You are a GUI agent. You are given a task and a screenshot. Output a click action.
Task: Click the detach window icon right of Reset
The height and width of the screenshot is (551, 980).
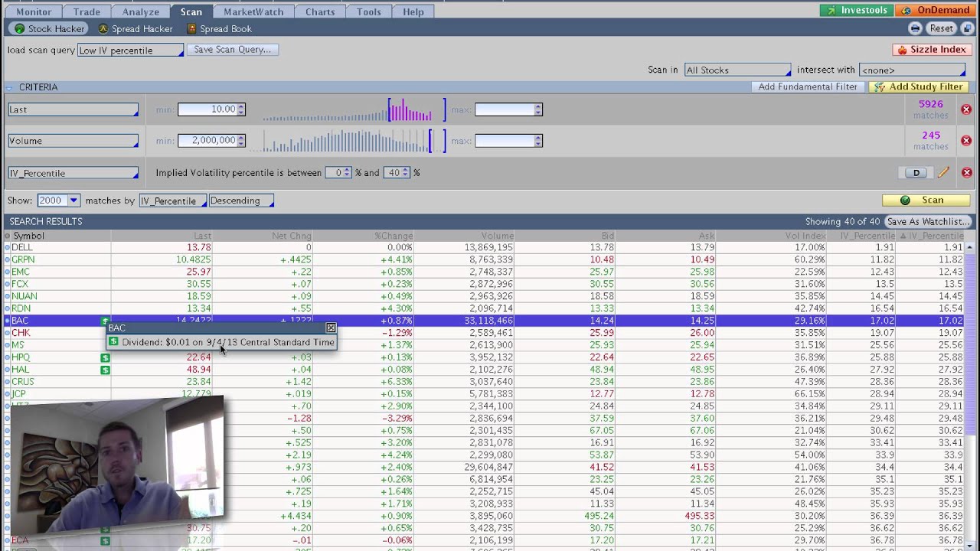(968, 28)
